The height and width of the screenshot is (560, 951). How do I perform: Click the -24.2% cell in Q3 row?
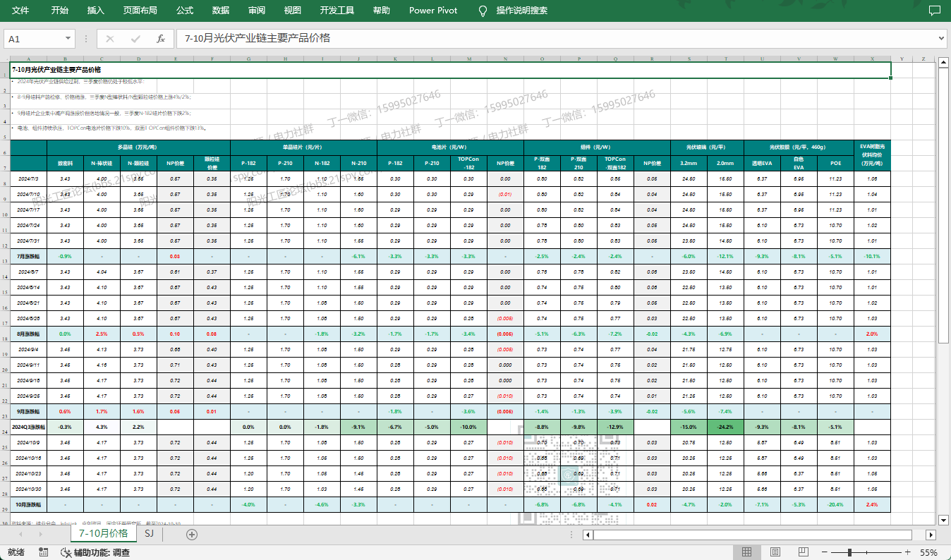[725, 427]
